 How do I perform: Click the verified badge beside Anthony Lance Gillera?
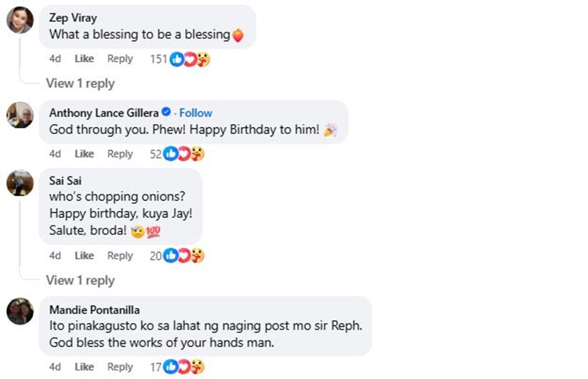[166, 113]
